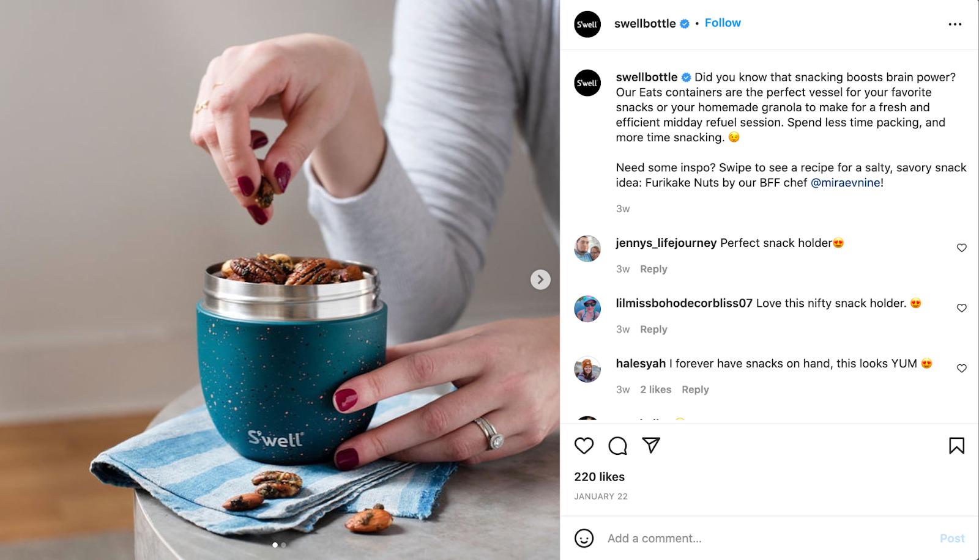Reply to the halesyah comment
The image size is (979, 560).
[695, 389]
